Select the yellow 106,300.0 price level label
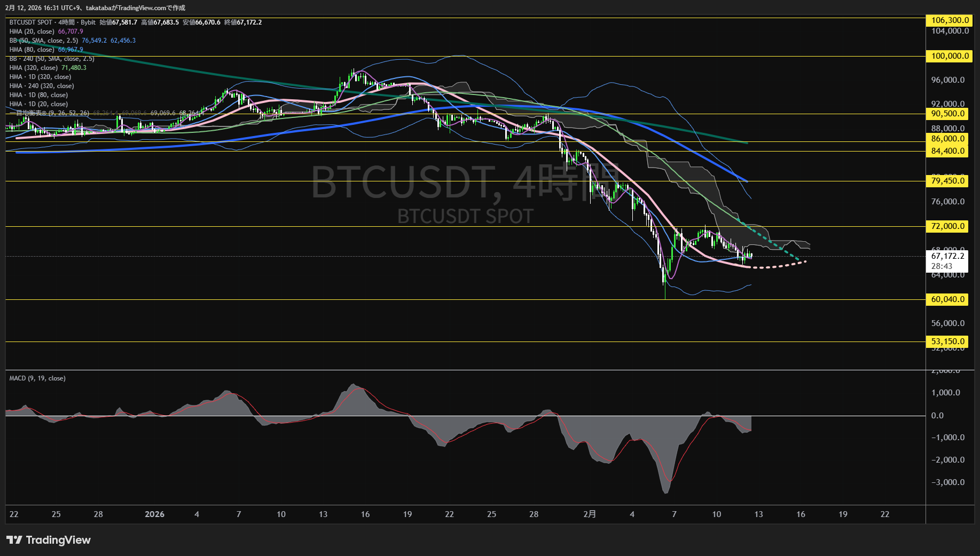Image resolution: width=980 pixels, height=556 pixels. (948, 20)
